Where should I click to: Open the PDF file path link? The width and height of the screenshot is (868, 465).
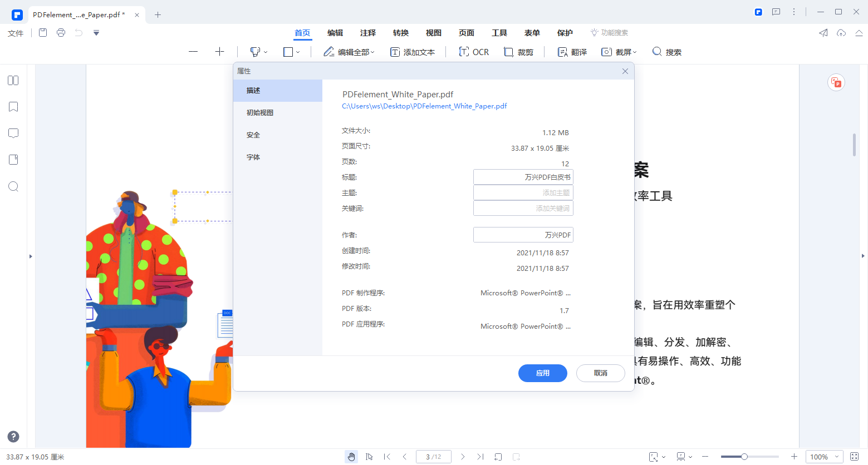tap(424, 106)
